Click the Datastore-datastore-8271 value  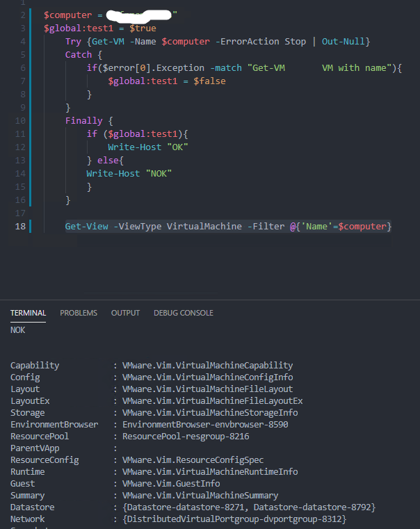pyautogui.click(x=187, y=507)
